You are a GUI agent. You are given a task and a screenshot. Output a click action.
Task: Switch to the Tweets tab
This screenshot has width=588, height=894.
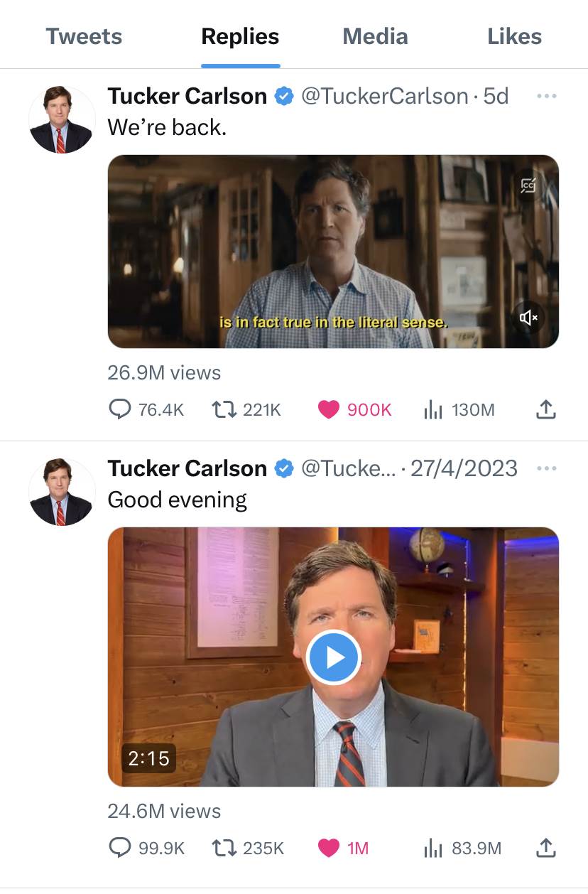click(84, 36)
